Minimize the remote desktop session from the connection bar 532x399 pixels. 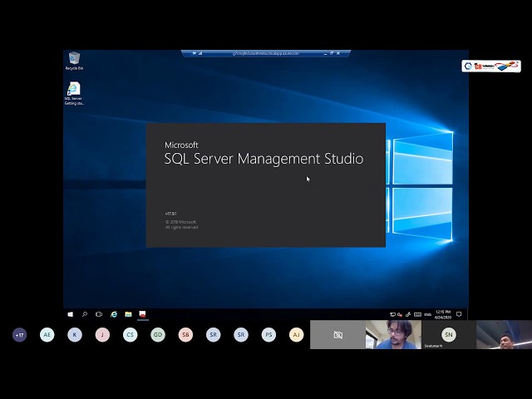coord(325,53)
